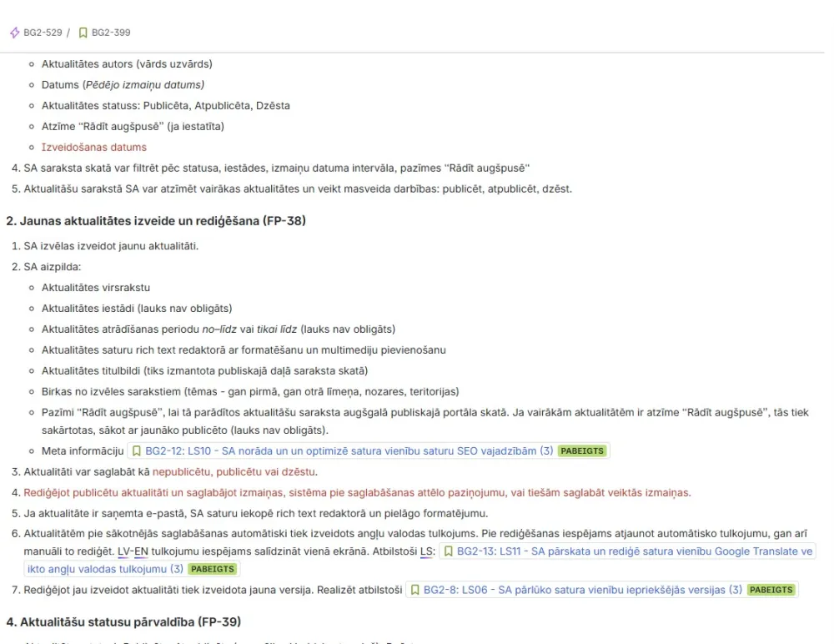Click the red 'Izveidošanas datums' bullet text
The width and height of the screenshot is (834, 644).
[x=93, y=147]
